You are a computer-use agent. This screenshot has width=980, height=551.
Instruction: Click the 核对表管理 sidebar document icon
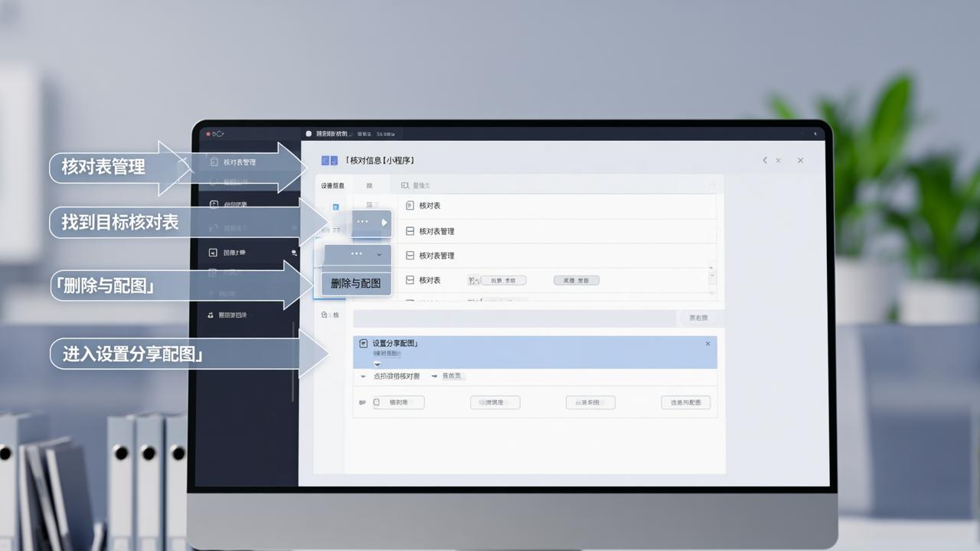(x=214, y=162)
